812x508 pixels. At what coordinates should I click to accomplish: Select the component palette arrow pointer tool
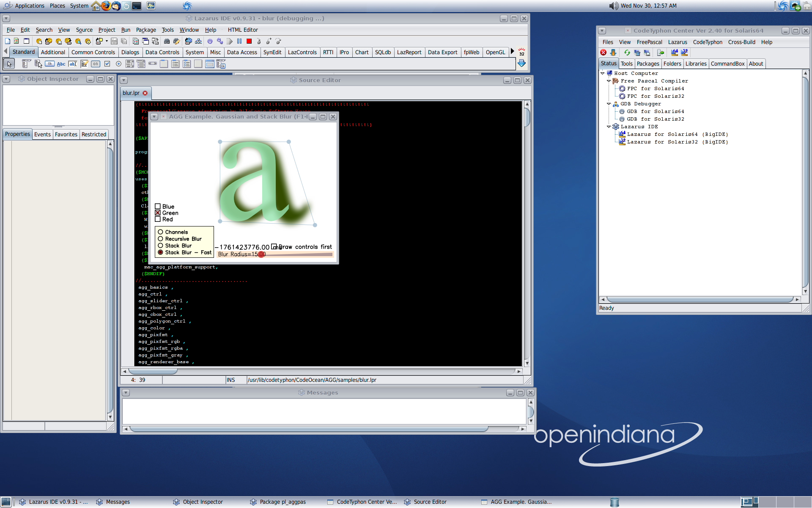(9, 64)
